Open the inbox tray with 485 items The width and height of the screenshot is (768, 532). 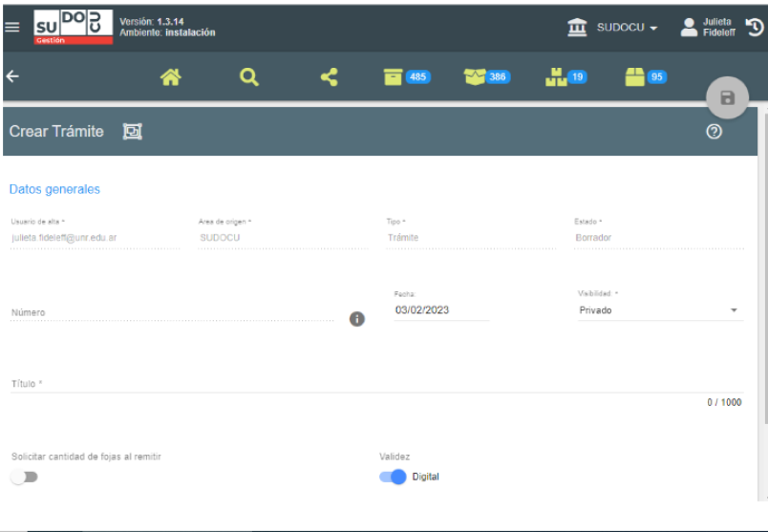(406, 78)
